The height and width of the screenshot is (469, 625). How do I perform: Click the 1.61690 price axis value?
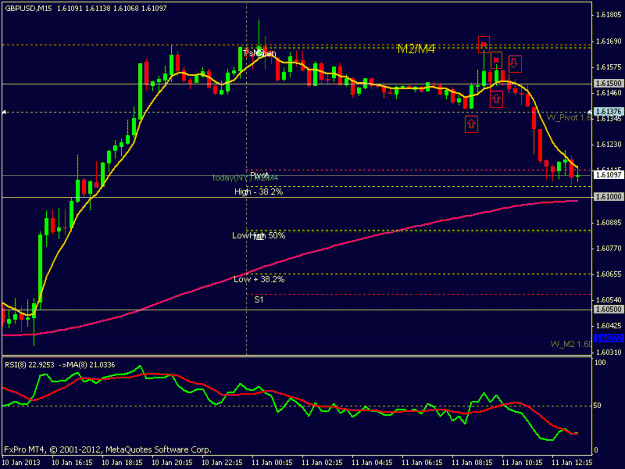[x=609, y=41]
